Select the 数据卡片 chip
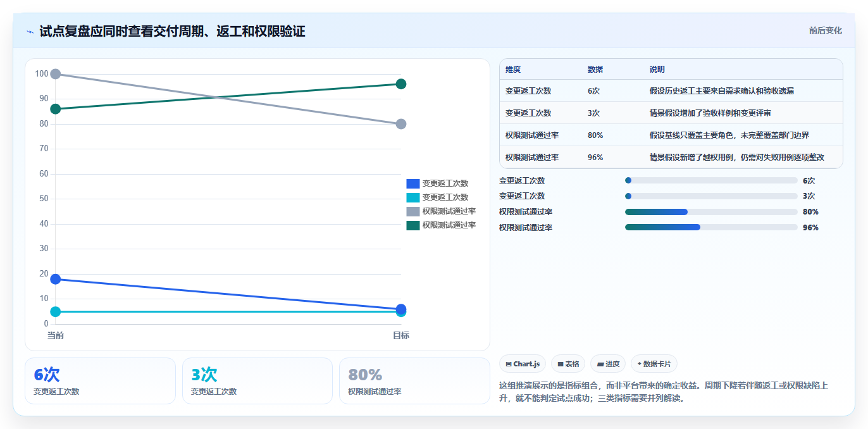This screenshot has height=429, width=868. (x=654, y=364)
